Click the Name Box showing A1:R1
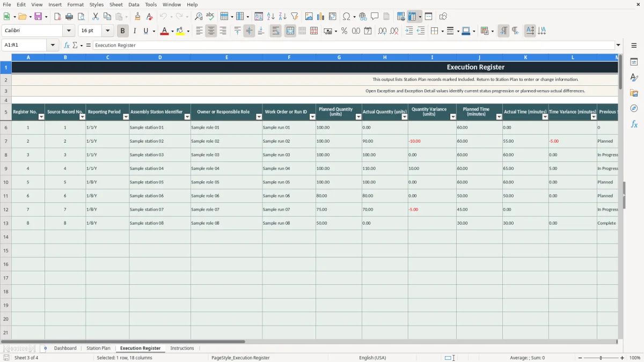The height and width of the screenshot is (362, 644). (25, 46)
